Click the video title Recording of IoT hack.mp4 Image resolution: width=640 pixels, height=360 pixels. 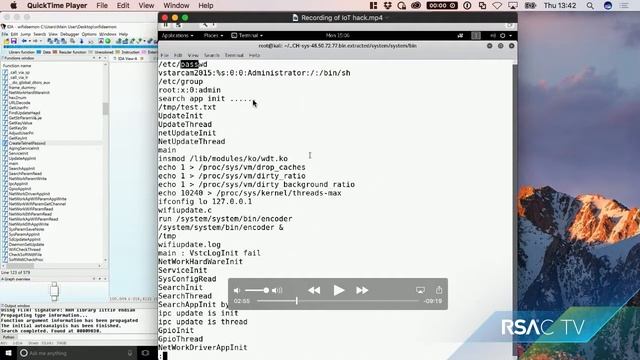pyautogui.click(x=342, y=18)
